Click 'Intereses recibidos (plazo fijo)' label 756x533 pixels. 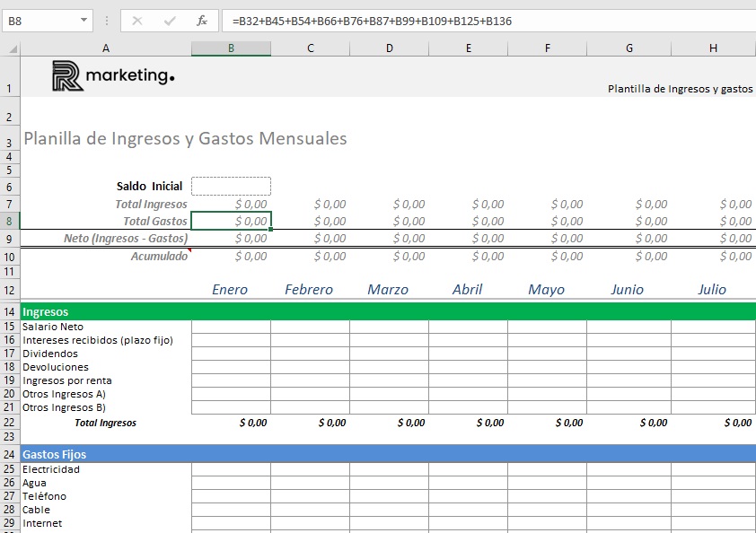[x=97, y=340]
